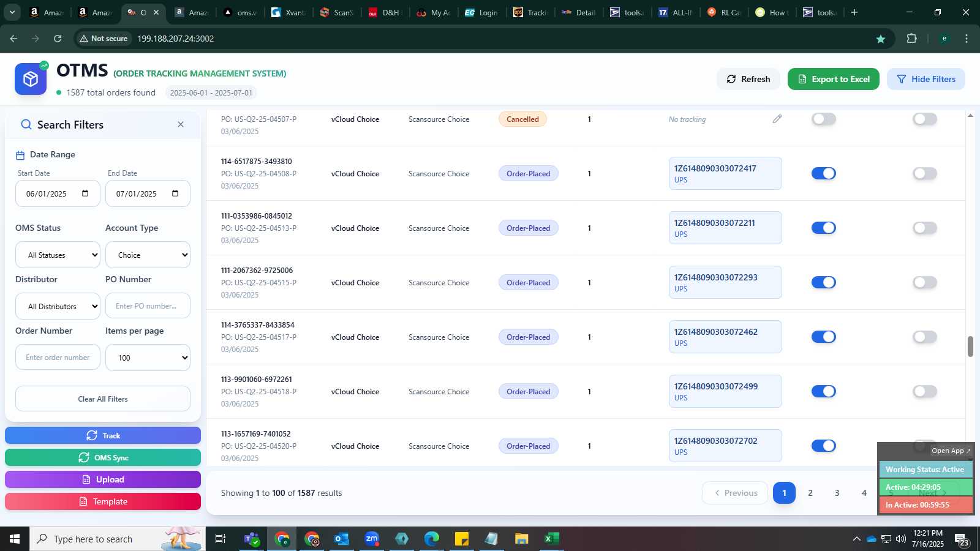Click the Upload button
This screenshot has height=551, width=980.
[103, 479]
